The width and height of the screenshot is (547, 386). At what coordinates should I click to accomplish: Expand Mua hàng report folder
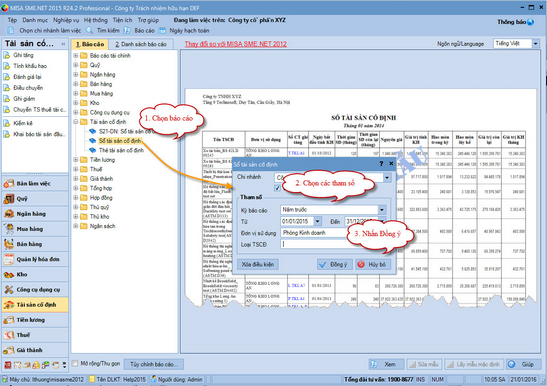[76, 93]
